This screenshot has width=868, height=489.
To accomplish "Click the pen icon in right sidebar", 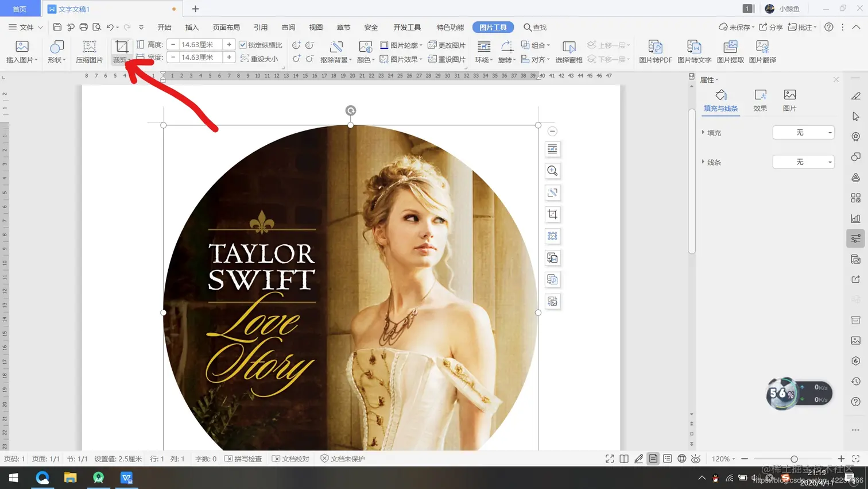I will pos(856,96).
